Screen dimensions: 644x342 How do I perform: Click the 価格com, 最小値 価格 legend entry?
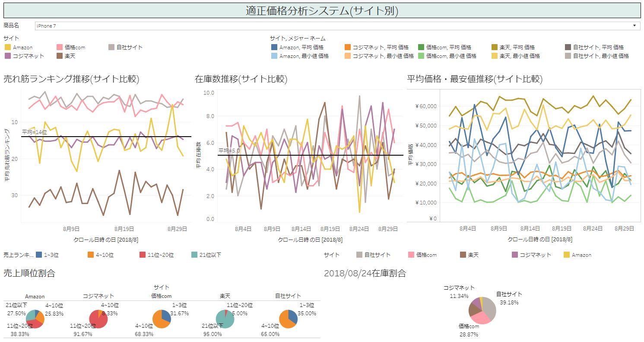tap(447, 56)
